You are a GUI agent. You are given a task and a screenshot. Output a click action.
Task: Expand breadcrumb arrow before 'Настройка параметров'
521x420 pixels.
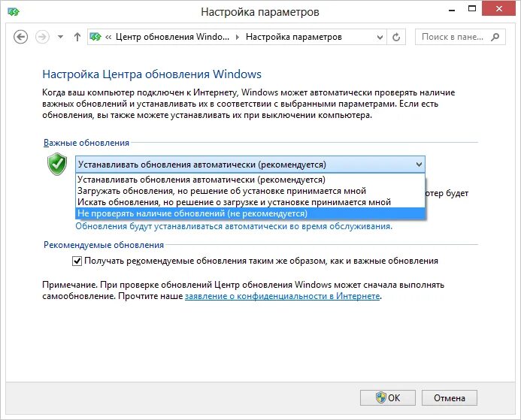238,37
